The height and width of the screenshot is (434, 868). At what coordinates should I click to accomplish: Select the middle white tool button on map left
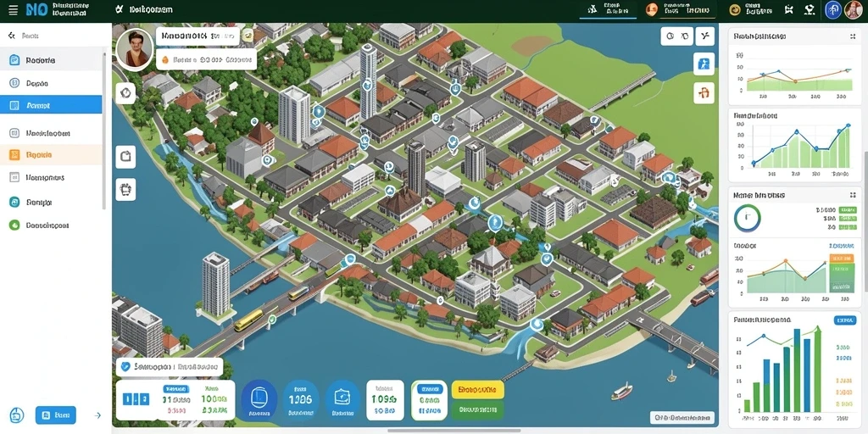(x=125, y=157)
